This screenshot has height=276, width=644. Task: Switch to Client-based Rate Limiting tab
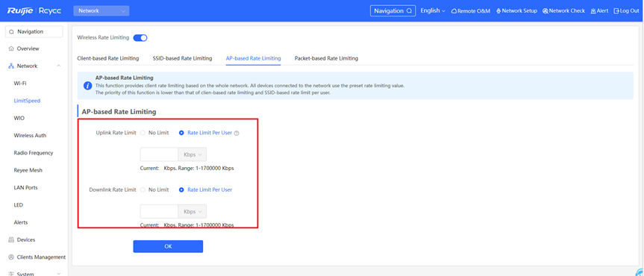pos(108,58)
